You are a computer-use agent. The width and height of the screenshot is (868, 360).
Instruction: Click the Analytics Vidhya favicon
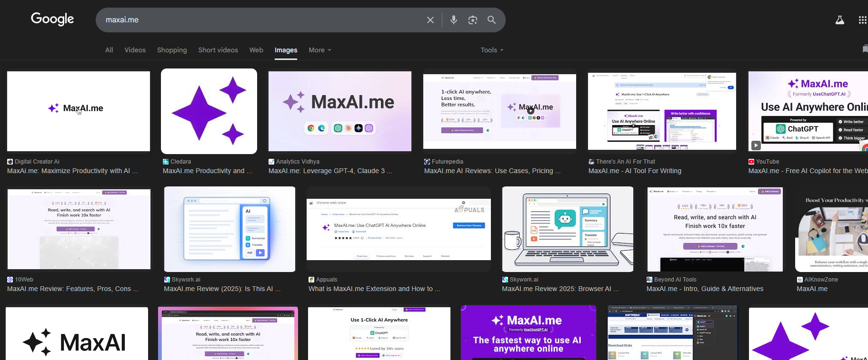(271, 162)
